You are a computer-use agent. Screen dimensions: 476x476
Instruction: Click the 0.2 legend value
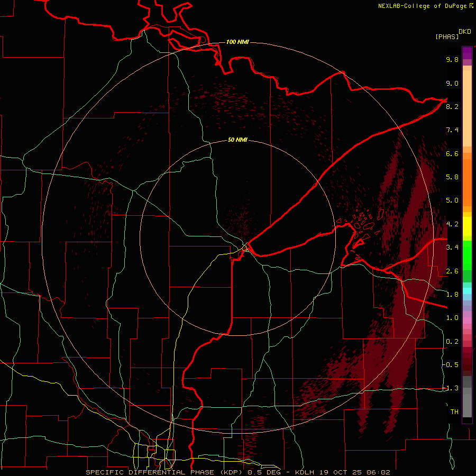(452, 341)
